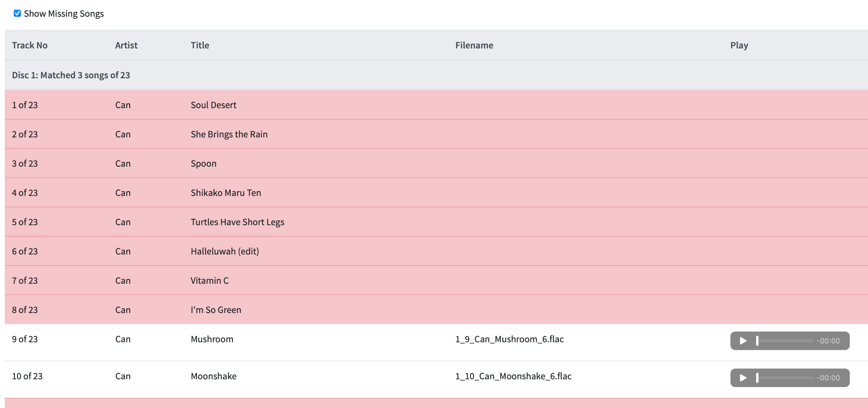Viewport: 868px width, 408px height.
Task: Click the Mushroom audio seek slider
Action: [785, 340]
